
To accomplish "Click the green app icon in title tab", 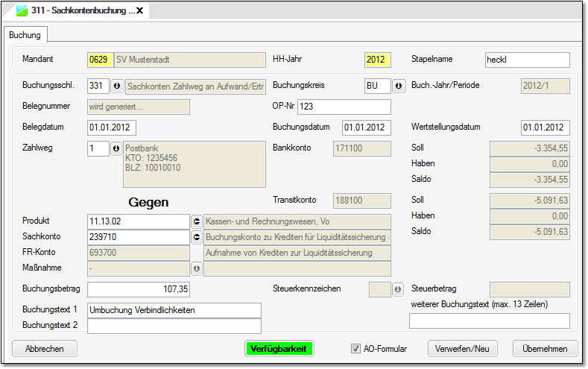I will click(x=22, y=11).
